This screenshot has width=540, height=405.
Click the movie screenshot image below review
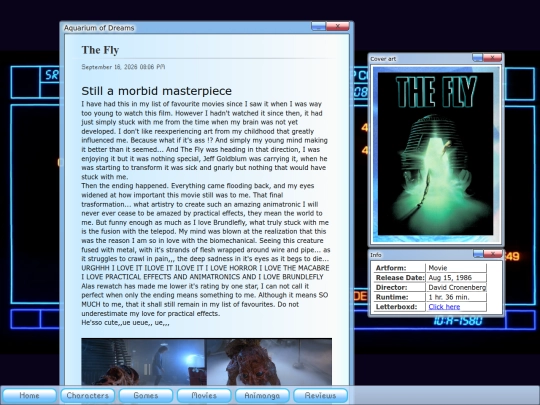[207, 362]
